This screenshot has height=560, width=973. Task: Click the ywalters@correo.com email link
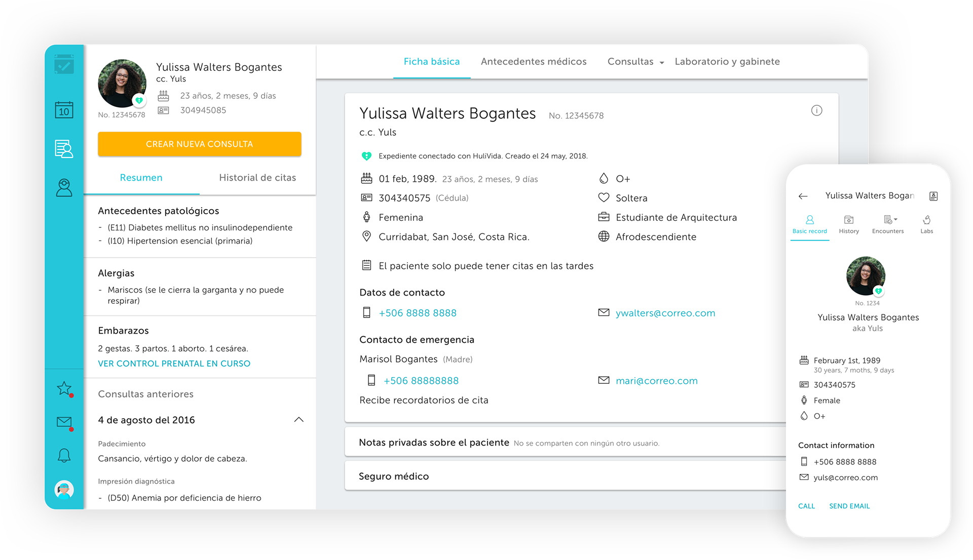[665, 313]
